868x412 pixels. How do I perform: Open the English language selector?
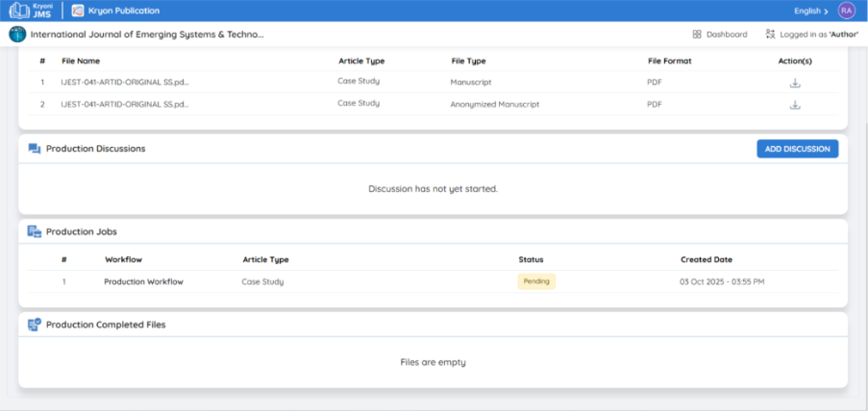pyautogui.click(x=811, y=12)
